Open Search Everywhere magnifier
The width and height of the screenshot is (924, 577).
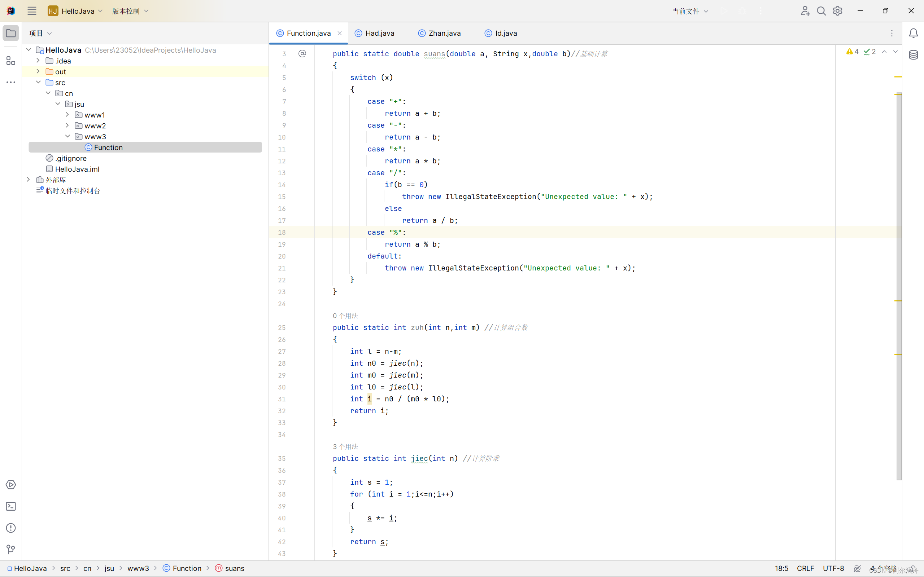pyautogui.click(x=821, y=11)
